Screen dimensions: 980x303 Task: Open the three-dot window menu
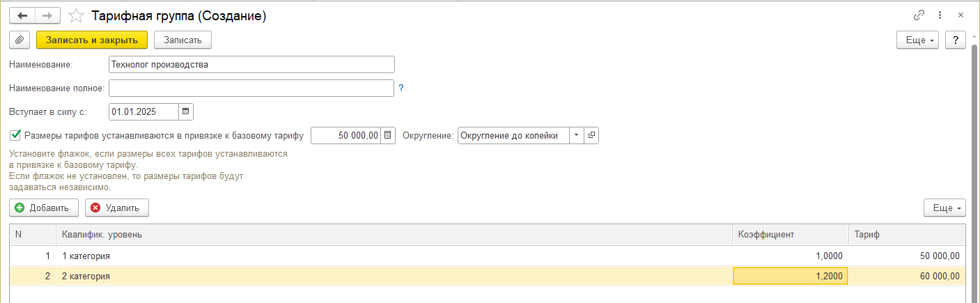[940, 15]
